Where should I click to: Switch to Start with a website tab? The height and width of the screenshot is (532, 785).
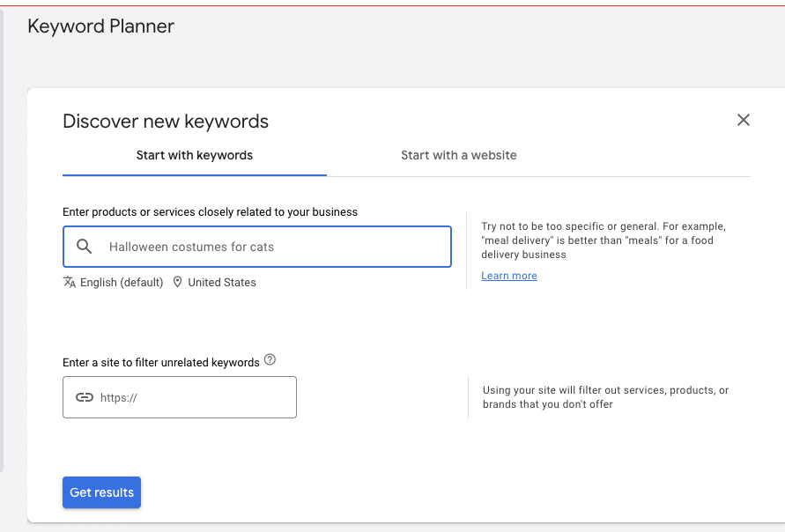[459, 155]
